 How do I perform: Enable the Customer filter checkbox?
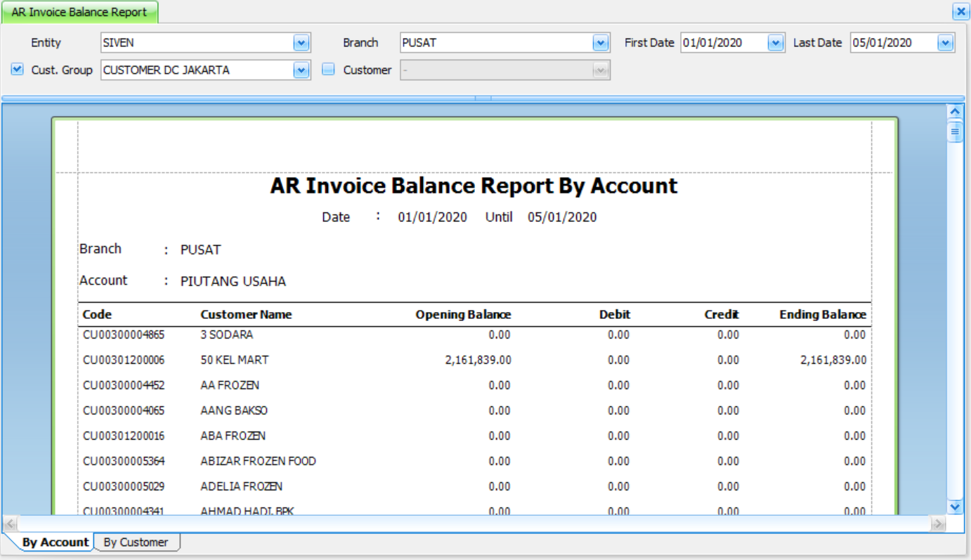328,70
